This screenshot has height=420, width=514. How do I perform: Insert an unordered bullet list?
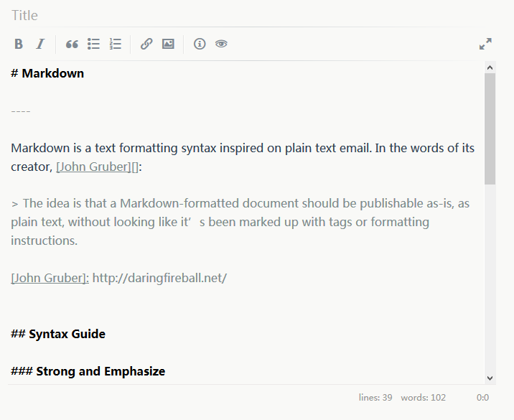click(93, 44)
